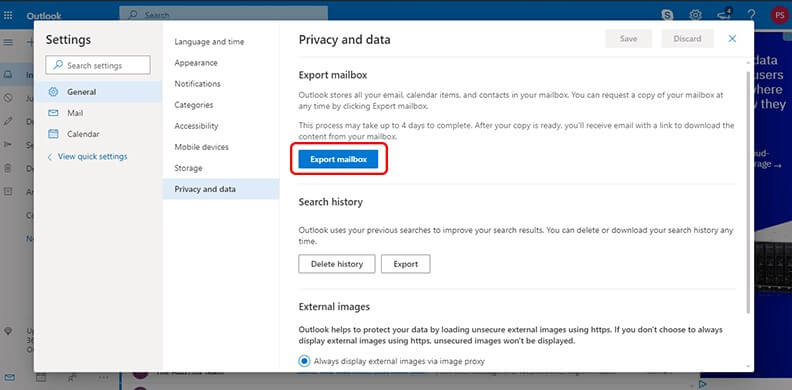Click the Outlook brand title in header

click(x=44, y=16)
